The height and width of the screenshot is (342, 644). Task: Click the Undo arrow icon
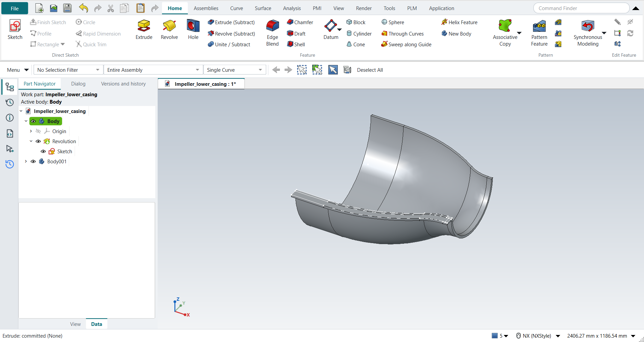coord(83,8)
